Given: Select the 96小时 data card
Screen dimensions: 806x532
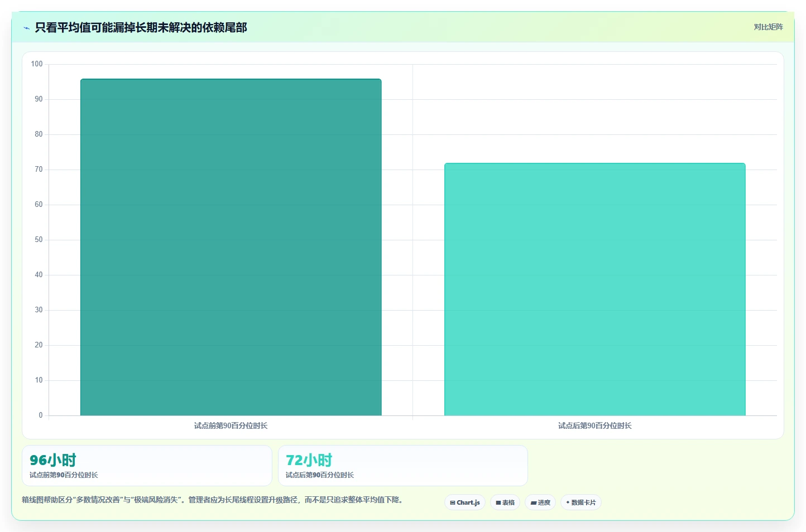Looking at the screenshot, I should (147, 466).
